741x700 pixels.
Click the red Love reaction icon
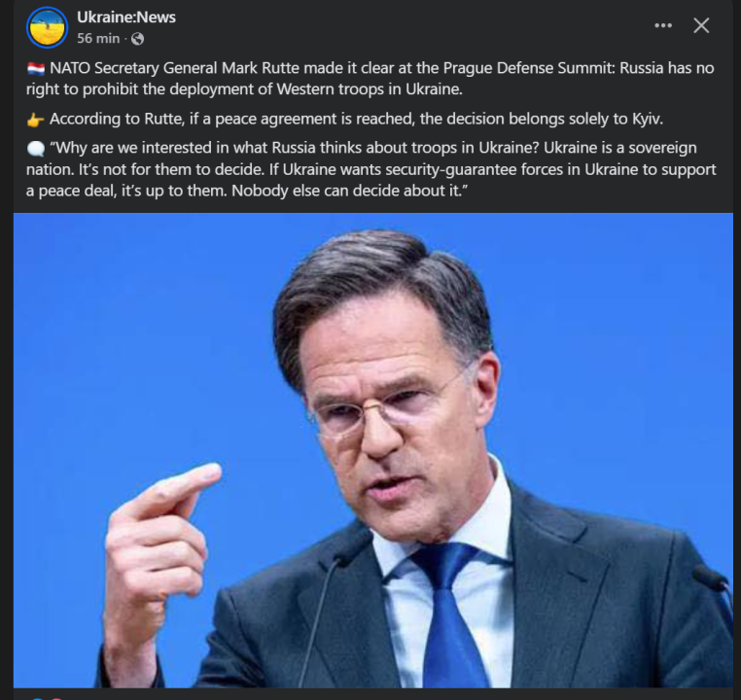click(54, 696)
